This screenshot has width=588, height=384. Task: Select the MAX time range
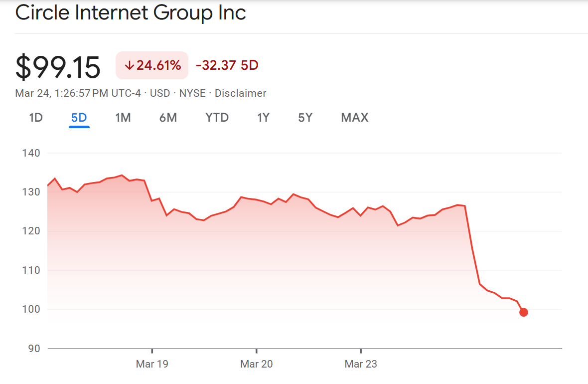pos(354,118)
